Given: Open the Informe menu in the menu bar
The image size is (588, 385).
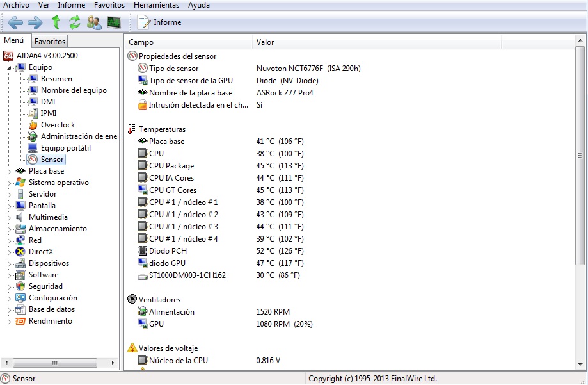Looking at the screenshot, I should 71,5.
